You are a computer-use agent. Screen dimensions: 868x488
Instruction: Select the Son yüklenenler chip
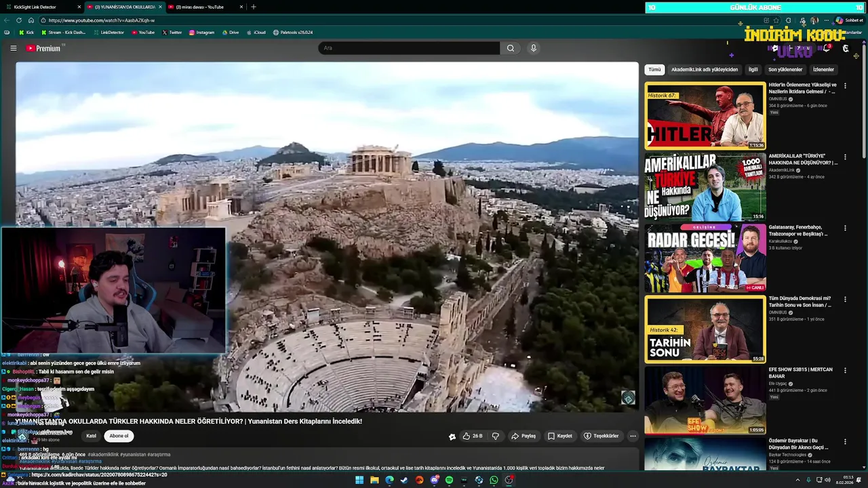tap(785, 69)
